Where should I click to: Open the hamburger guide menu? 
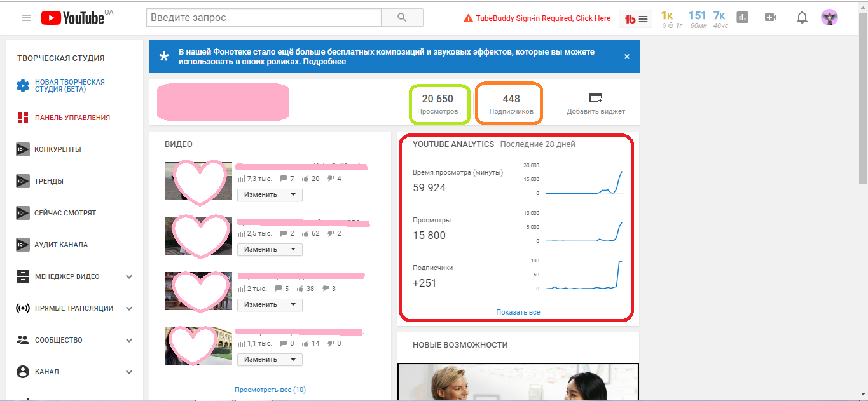(26, 18)
